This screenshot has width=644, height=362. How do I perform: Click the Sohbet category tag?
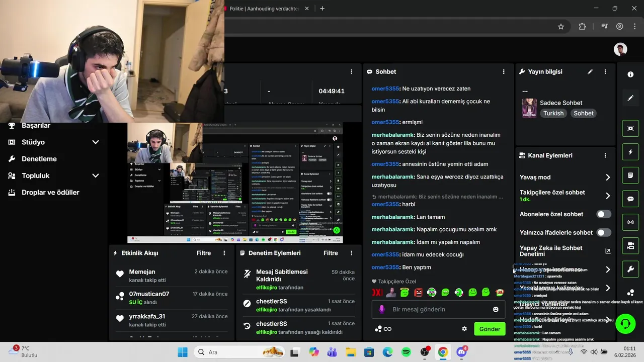tap(584, 113)
